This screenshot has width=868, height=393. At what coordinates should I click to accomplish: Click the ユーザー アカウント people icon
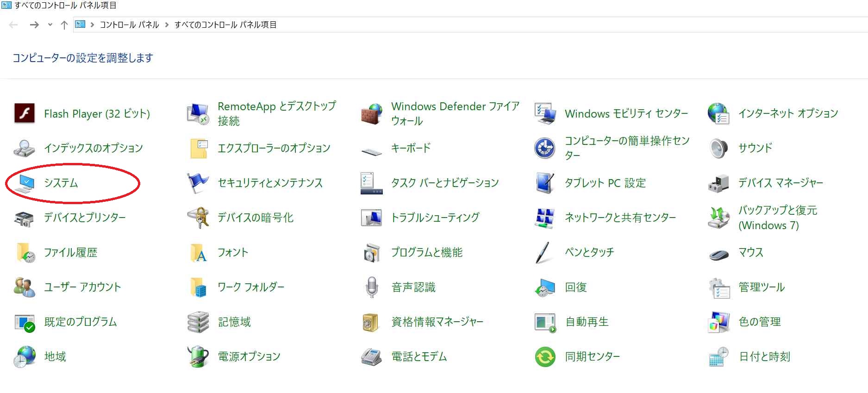[24, 287]
